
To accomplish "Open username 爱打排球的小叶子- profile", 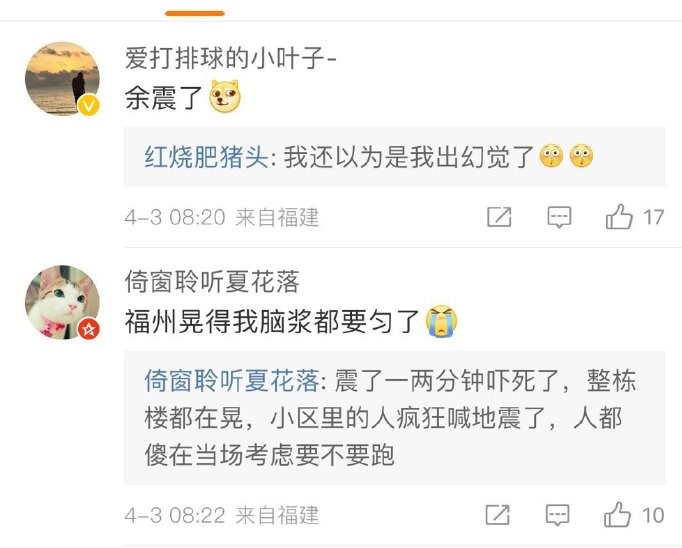I will [231, 58].
